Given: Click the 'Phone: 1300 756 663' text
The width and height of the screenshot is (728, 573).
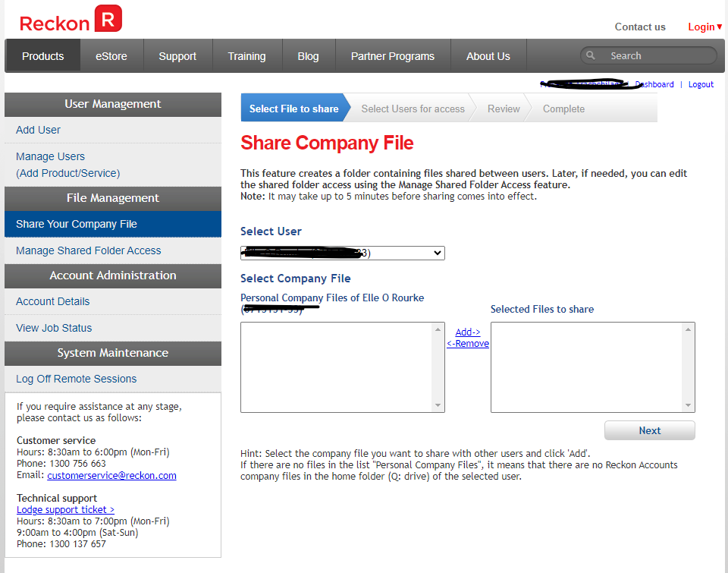Looking at the screenshot, I should point(61,463).
